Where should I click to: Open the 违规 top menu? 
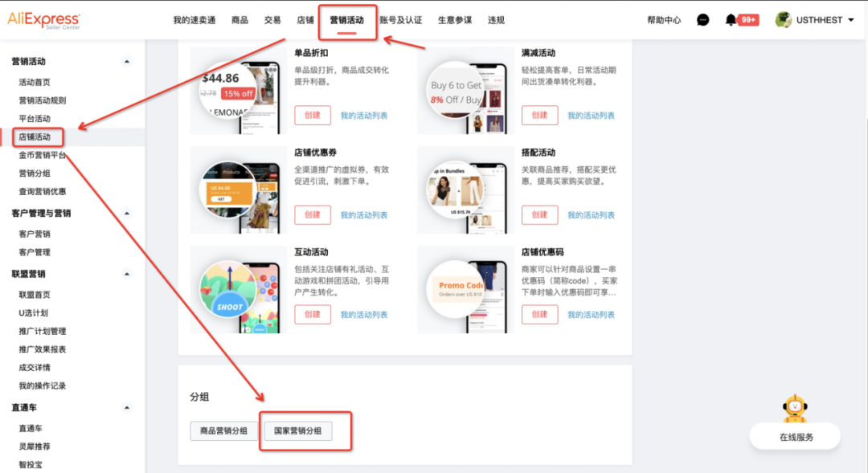point(496,20)
